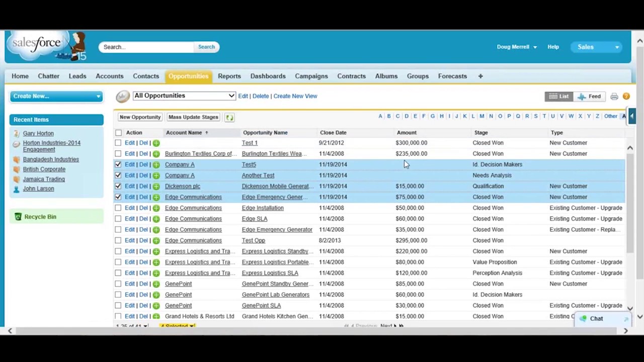The width and height of the screenshot is (644, 362).
Task: Click the green plus icon in Edge SLA row
Action: coord(156,219)
